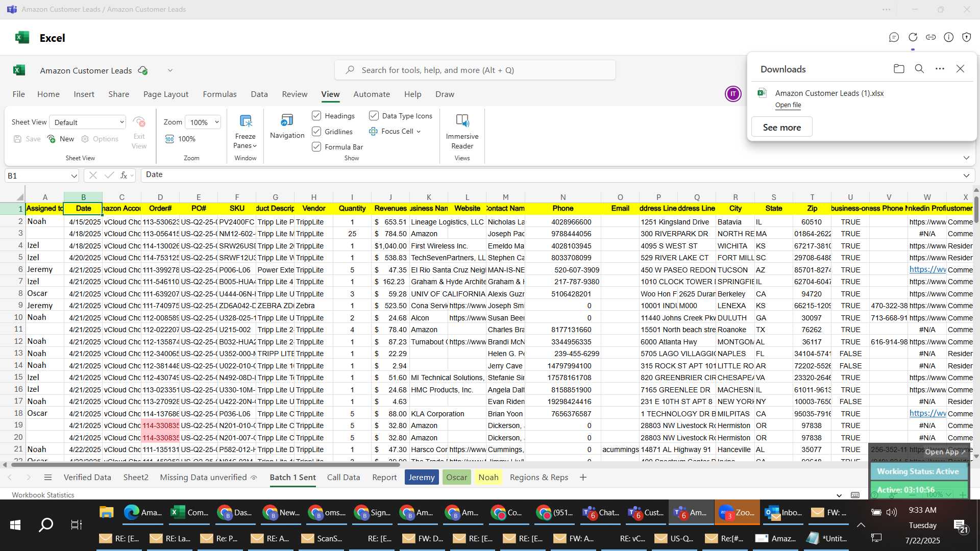Open the File menu
Viewport: 980px width, 551px height.
18,94
